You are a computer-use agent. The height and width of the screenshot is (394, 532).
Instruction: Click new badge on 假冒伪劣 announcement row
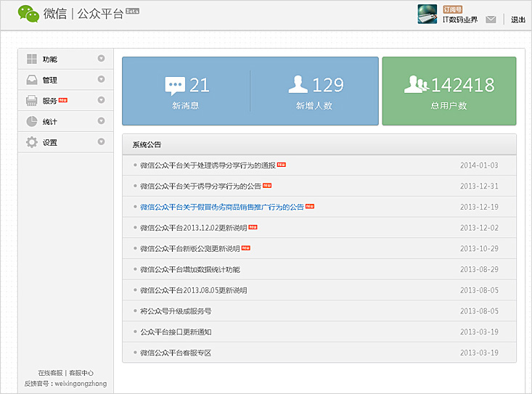point(310,206)
